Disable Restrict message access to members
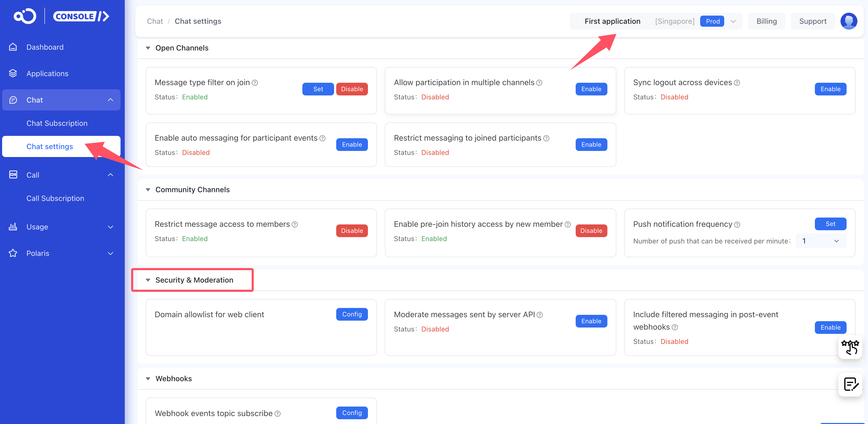Screen dimensions: 868x424 (x=352, y=231)
